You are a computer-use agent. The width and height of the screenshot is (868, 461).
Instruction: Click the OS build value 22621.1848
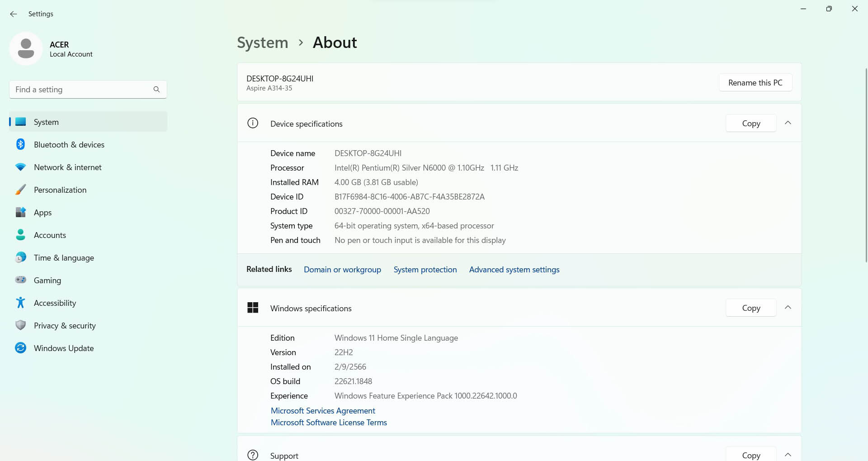pos(353,381)
